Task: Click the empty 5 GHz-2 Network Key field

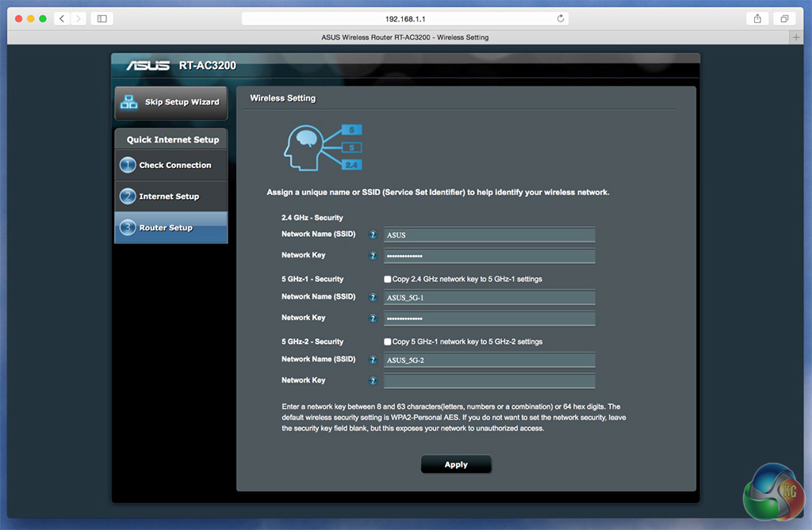Action: (x=489, y=381)
